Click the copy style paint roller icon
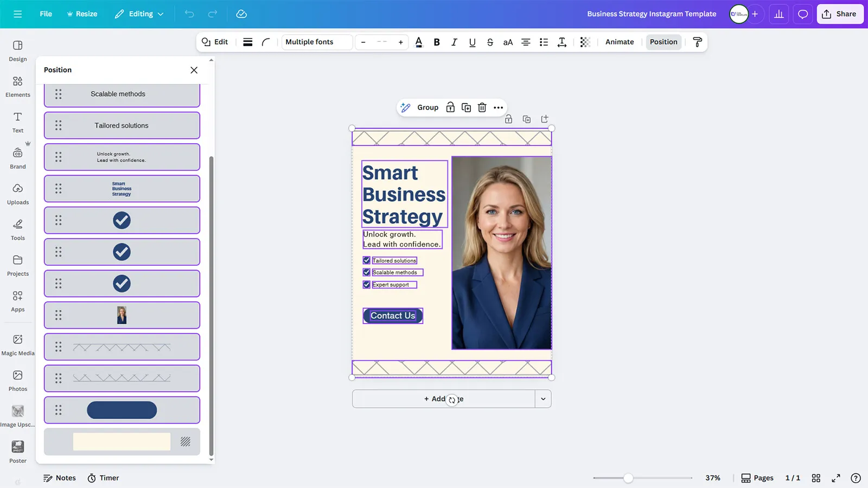Screen dimensions: 868x488 click(x=697, y=42)
